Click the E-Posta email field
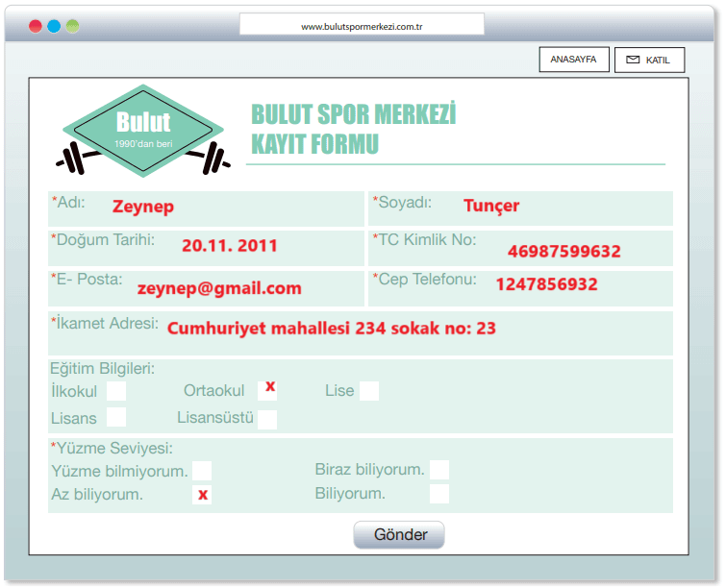 (x=206, y=287)
